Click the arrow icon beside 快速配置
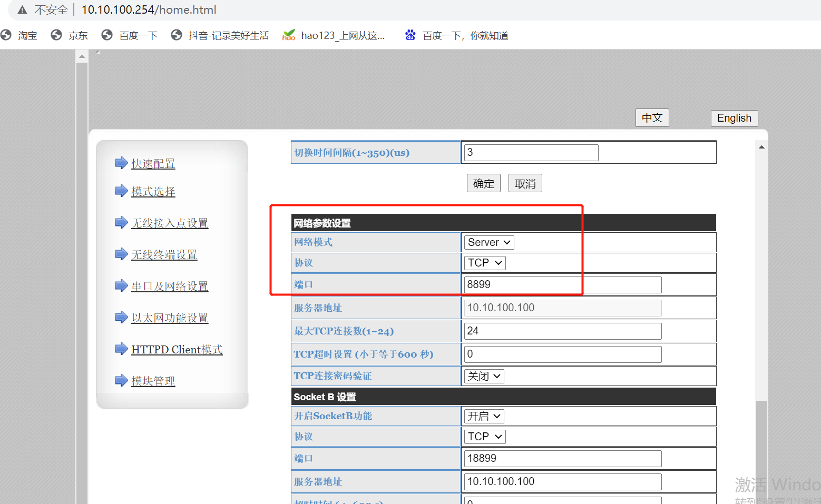 pyautogui.click(x=121, y=163)
